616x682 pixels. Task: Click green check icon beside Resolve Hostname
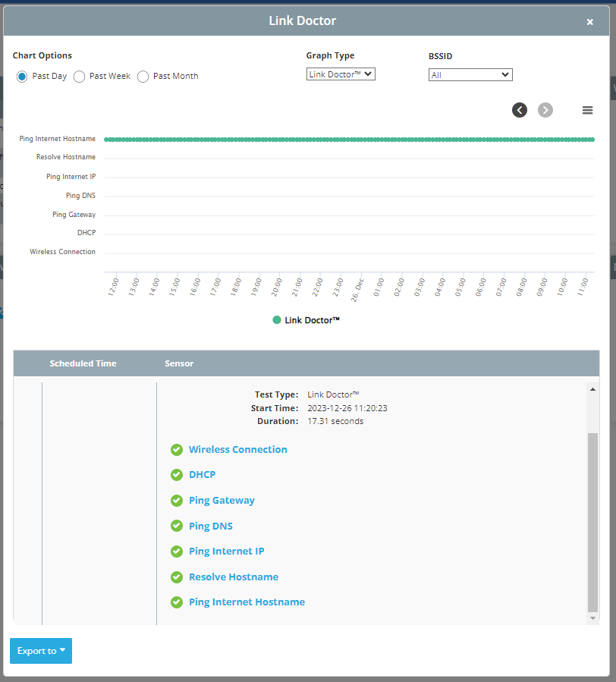pos(177,577)
